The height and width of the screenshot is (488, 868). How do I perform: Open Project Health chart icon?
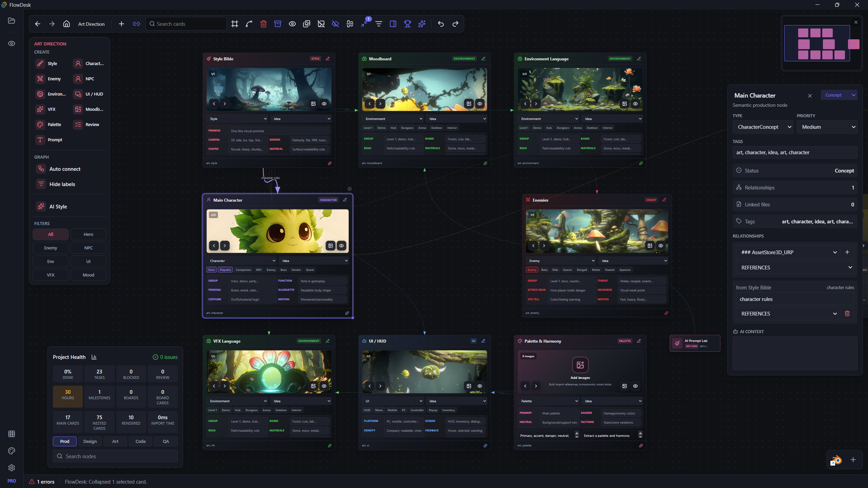tap(94, 357)
